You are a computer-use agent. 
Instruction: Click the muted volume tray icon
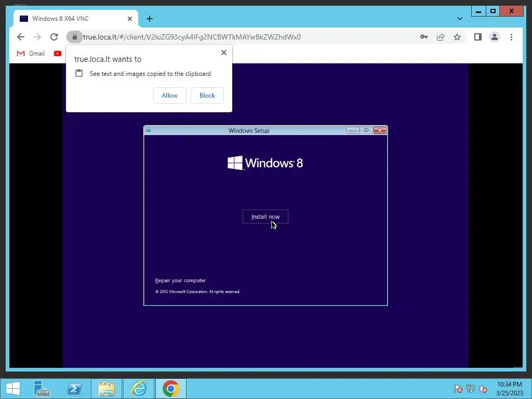click(x=483, y=389)
